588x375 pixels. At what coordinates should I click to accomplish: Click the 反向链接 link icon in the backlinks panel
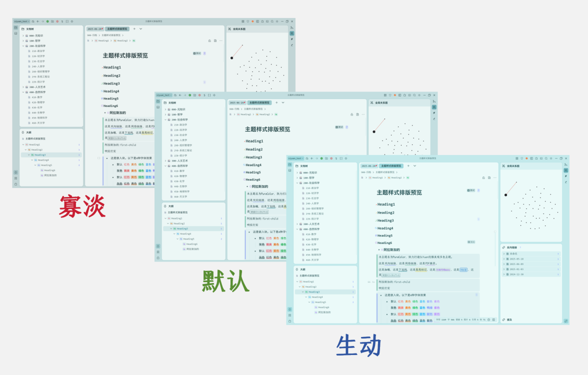pos(503,247)
